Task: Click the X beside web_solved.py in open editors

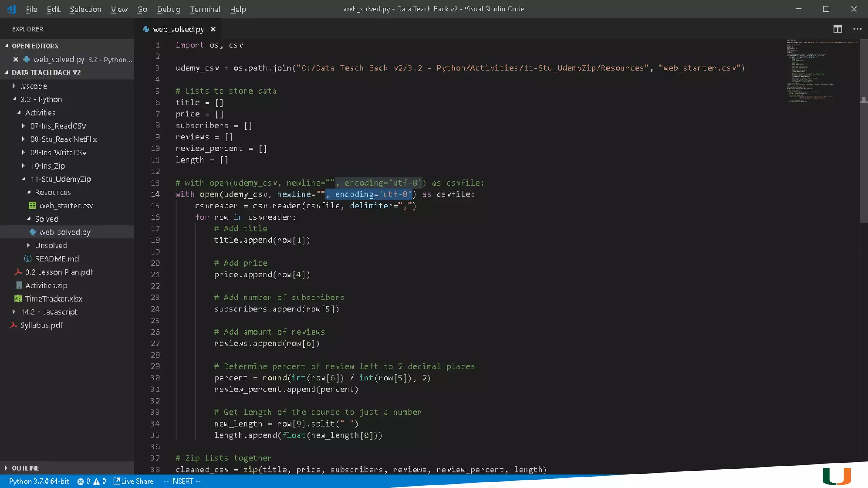Action: pyautogui.click(x=16, y=59)
